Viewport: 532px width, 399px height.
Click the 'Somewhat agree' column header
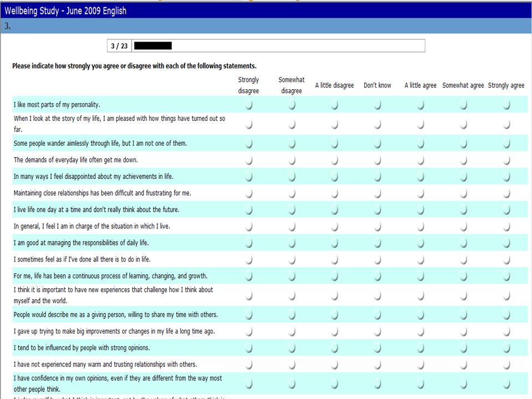[x=463, y=85]
